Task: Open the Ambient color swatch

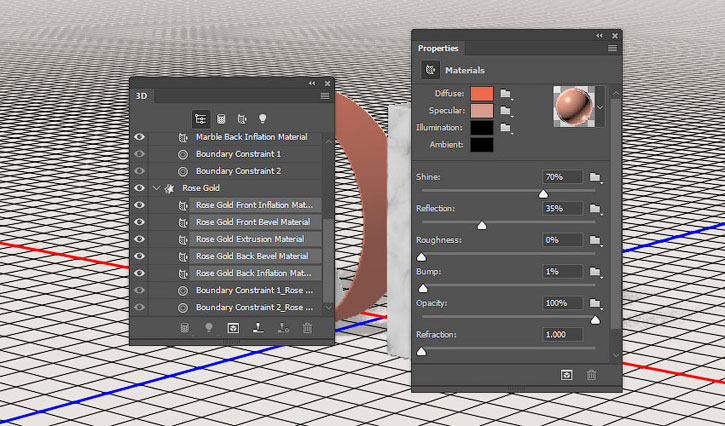Action: [482, 145]
